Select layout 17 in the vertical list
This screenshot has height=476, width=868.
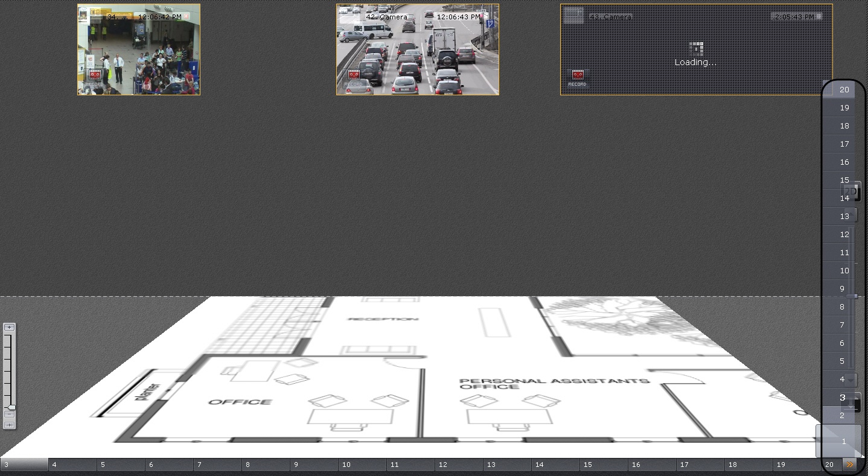tap(844, 144)
